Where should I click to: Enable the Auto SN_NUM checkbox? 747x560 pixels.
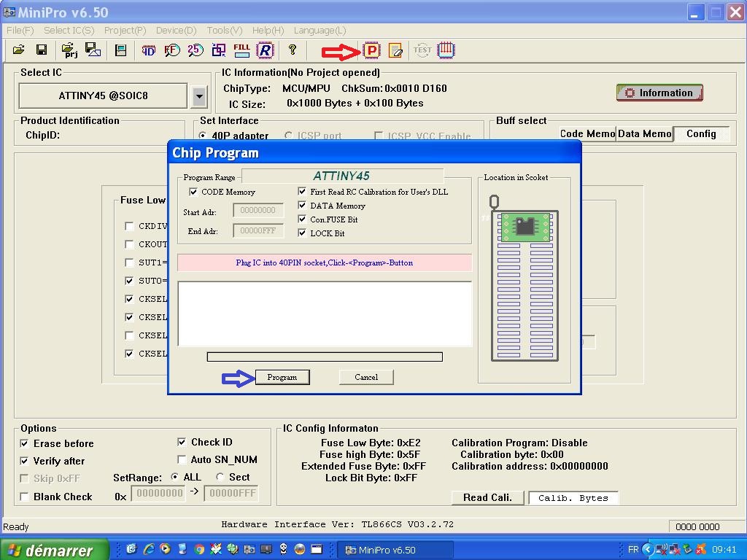click(182, 459)
